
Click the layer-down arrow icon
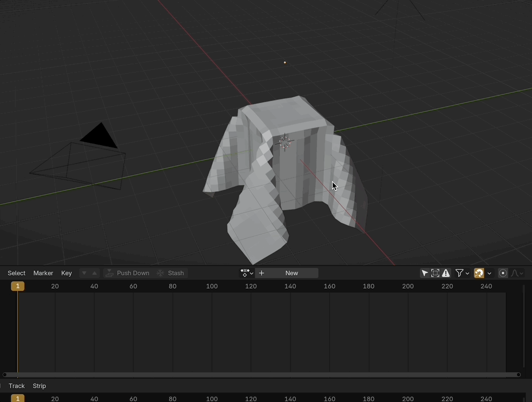tap(84, 273)
